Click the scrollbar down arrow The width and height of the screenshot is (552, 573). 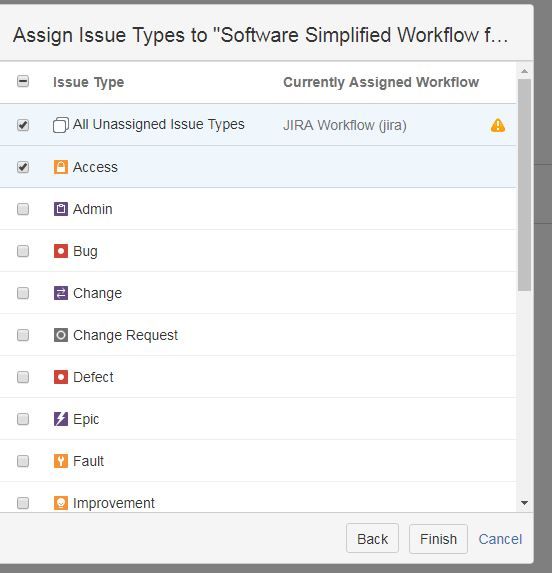click(x=525, y=503)
